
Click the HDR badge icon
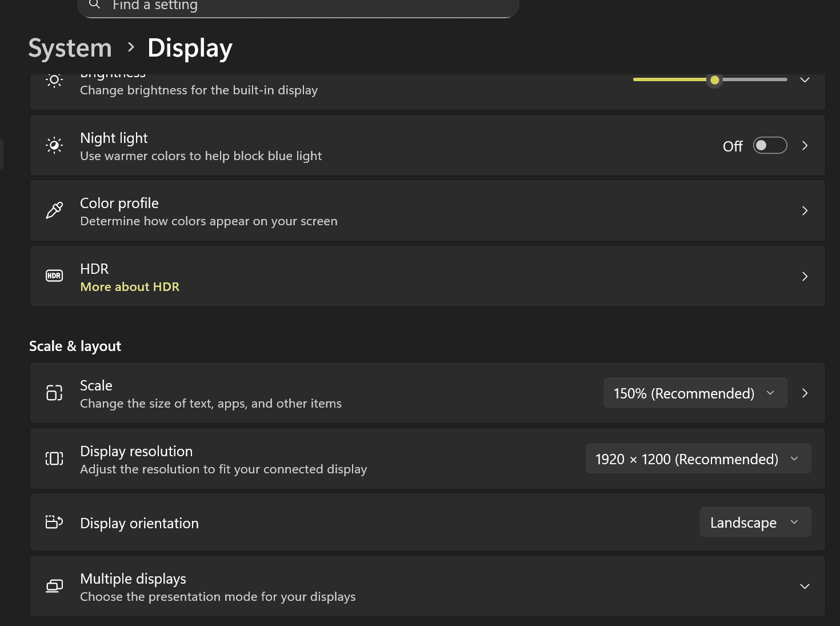click(54, 276)
